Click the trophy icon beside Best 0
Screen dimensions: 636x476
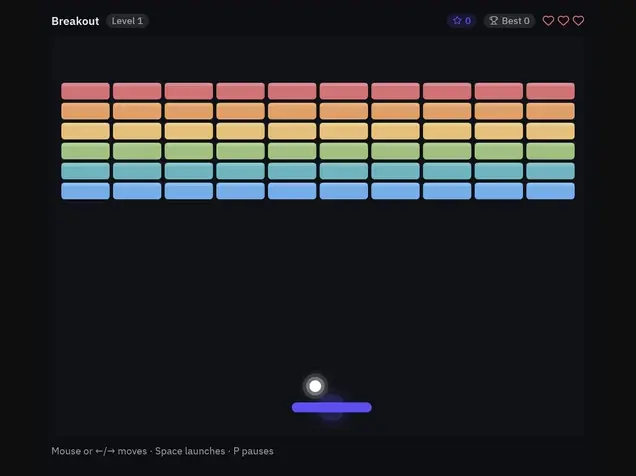pyautogui.click(x=493, y=21)
